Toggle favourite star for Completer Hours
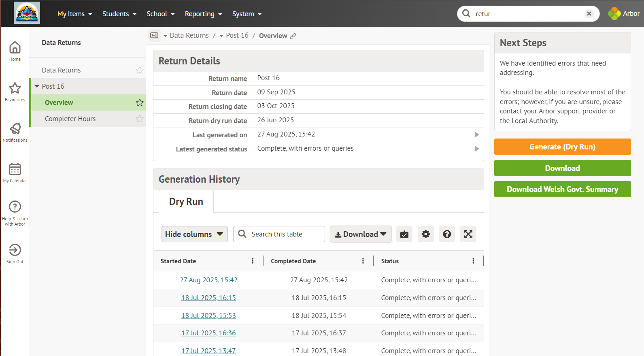 point(140,119)
